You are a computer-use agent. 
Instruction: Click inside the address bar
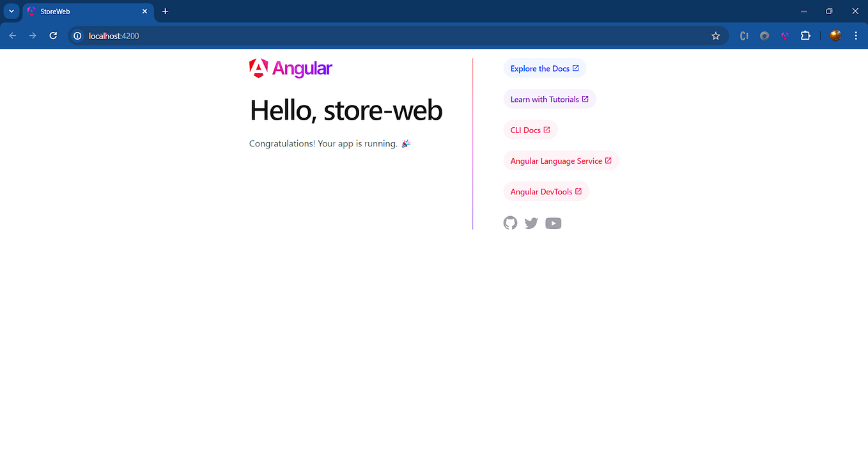pos(256,36)
